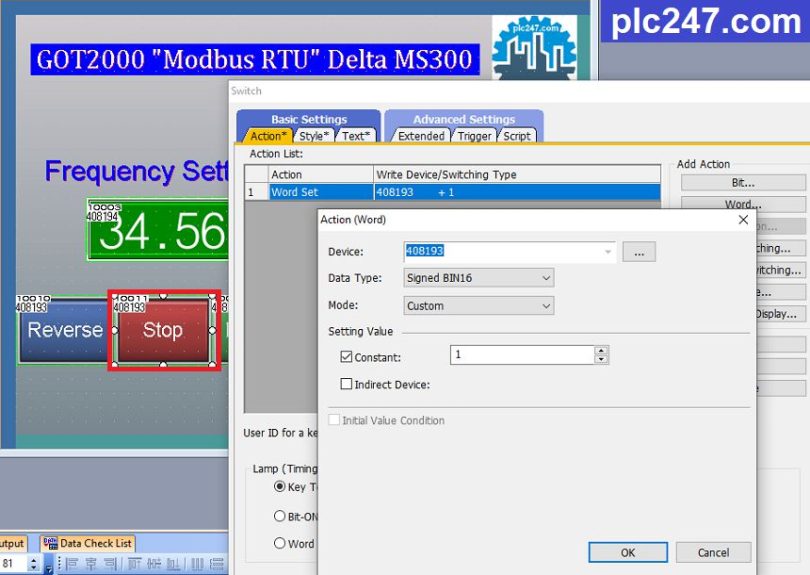Click the down arrow of the 81 spinner
The image size is (810, 575).
tap(34, 568)
